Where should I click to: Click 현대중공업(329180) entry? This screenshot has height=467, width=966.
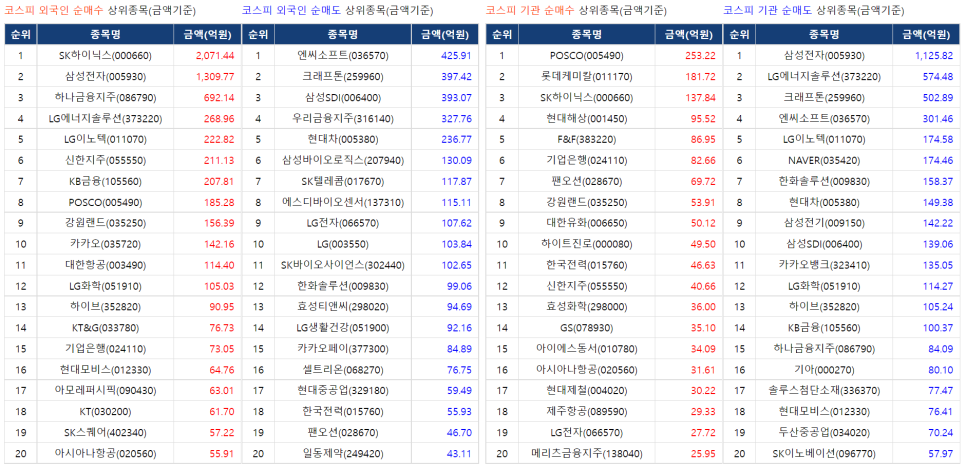(x=343, y=391)
